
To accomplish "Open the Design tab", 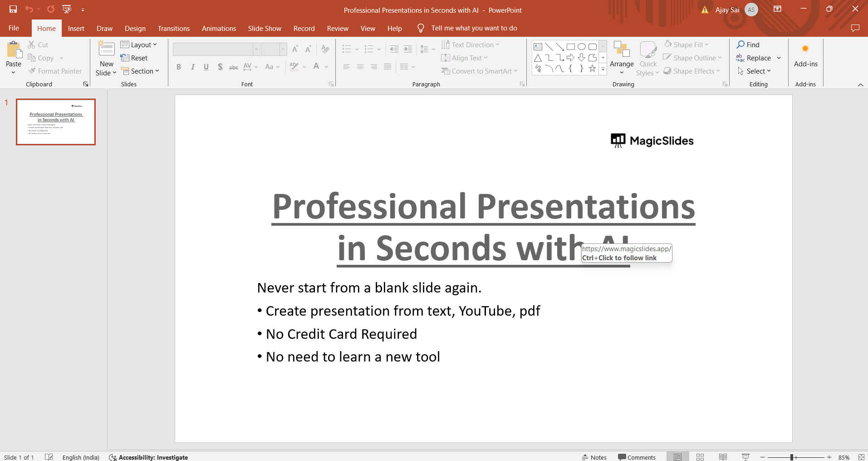I will pyautogui.click(x=135, y=28).
